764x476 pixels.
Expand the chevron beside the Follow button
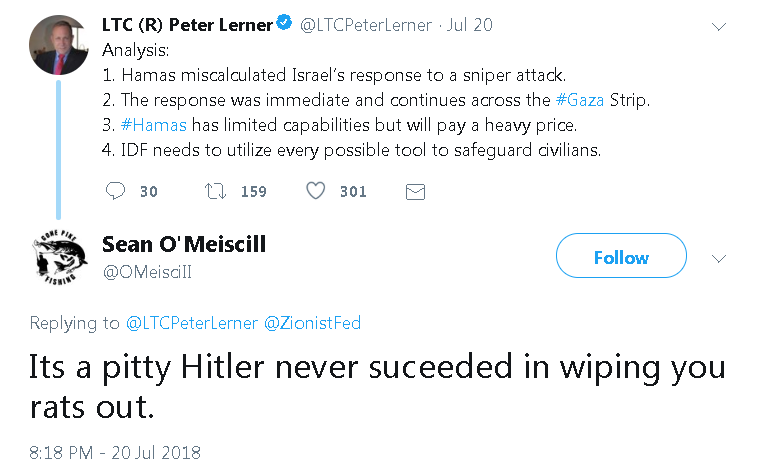point(718,257)
